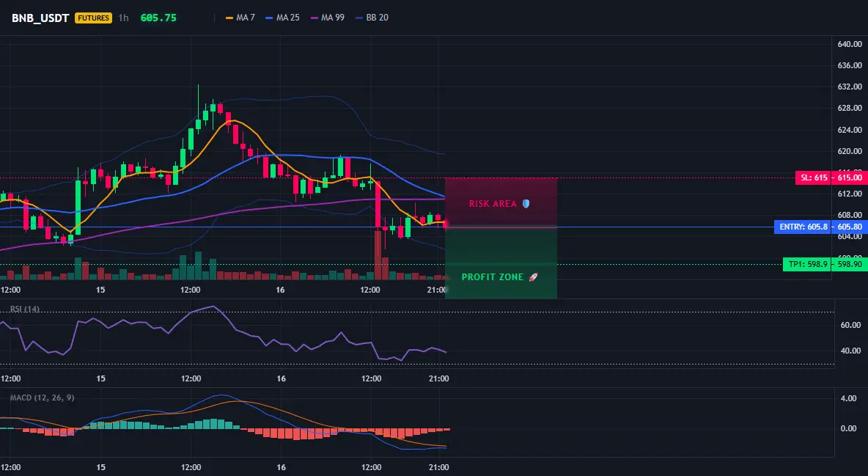Click the '15' date label under the MACD panel
868x476 pixels.
tap(100, 467)
